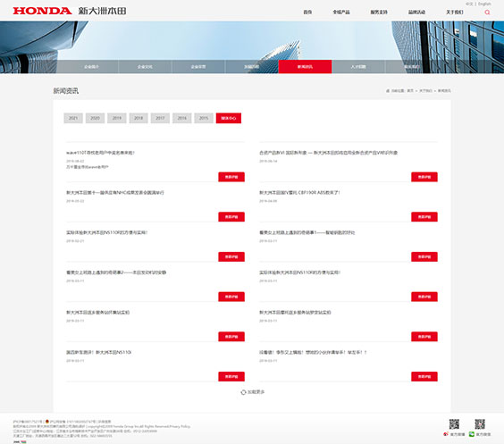
Task: View details of the wave110T news article
Action: tap(231, 177)
